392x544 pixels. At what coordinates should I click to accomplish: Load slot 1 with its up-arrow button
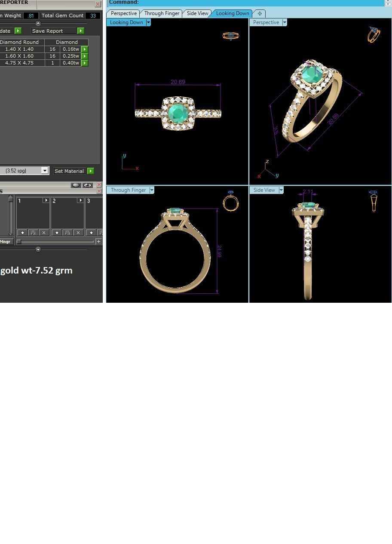pos(22,233)
